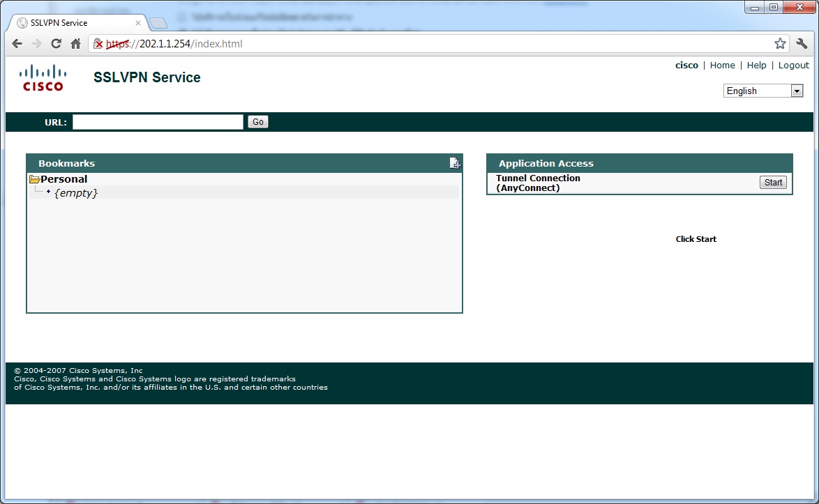This screenshot has height=504, width=819.
Task: Open a new browser tab
Action: pos(158,23)
